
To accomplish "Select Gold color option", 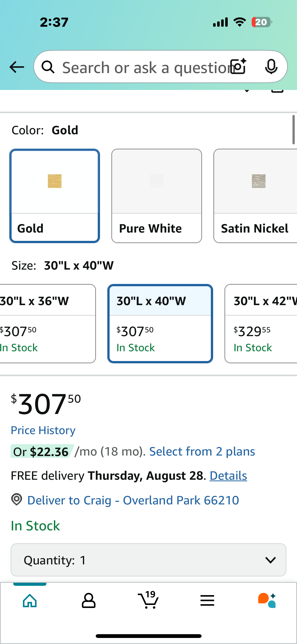I will click(55, 196).
